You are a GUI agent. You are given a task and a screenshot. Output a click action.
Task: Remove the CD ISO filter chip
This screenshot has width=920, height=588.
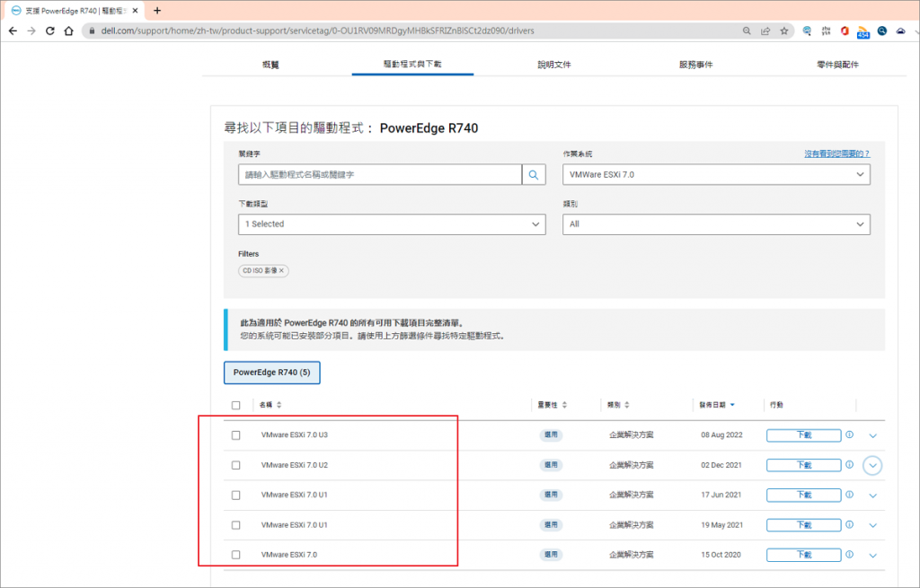(x=281, y=271)
